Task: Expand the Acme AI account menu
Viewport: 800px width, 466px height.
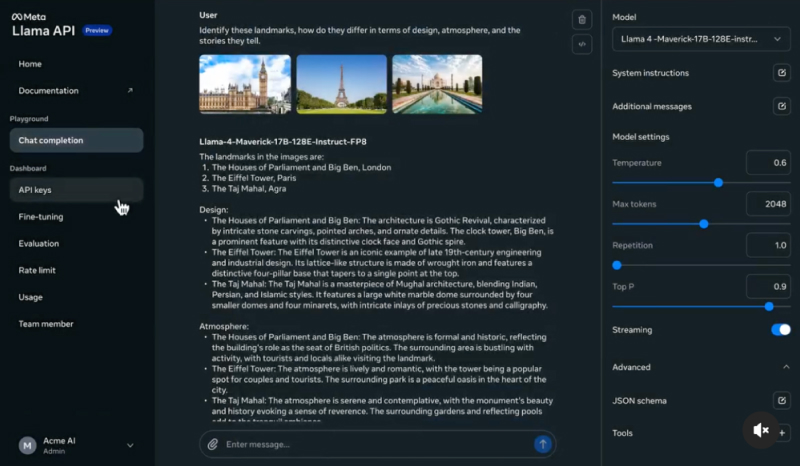Action: (x=130, y=446)
